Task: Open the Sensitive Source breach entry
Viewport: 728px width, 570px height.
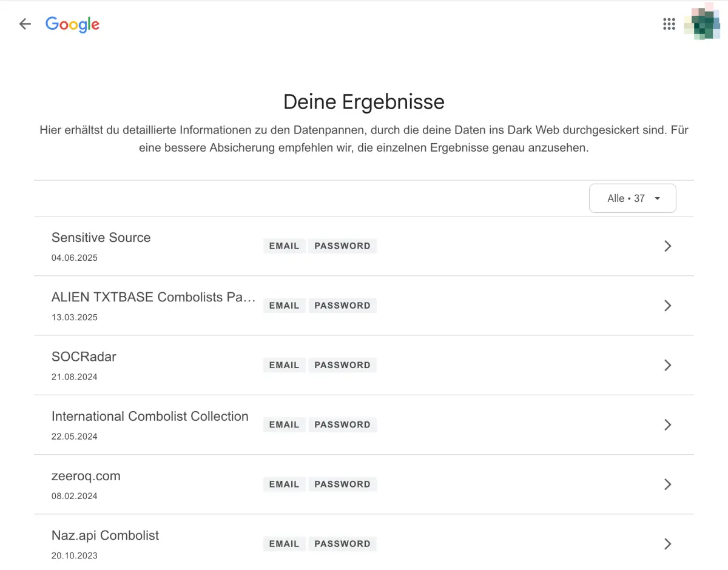Action: [x=101, y=238]
